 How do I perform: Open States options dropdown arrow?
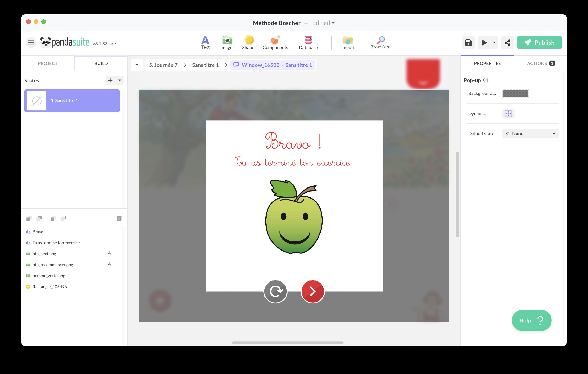[x=120, y=80]
